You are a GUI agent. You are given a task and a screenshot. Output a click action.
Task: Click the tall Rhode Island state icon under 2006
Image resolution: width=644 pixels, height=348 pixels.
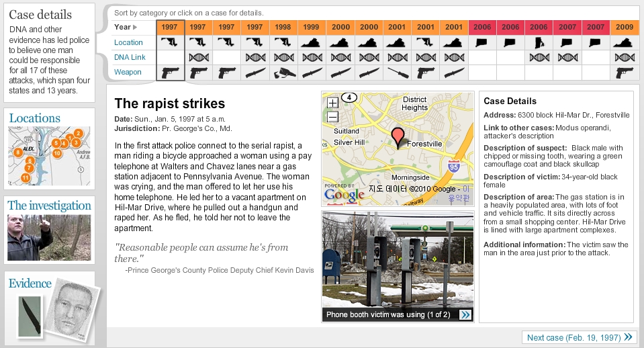pos(538,42)
